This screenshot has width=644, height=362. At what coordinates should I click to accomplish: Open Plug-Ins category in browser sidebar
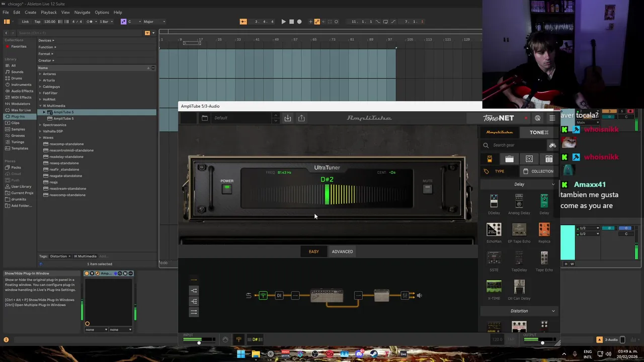tap(18, 117)
